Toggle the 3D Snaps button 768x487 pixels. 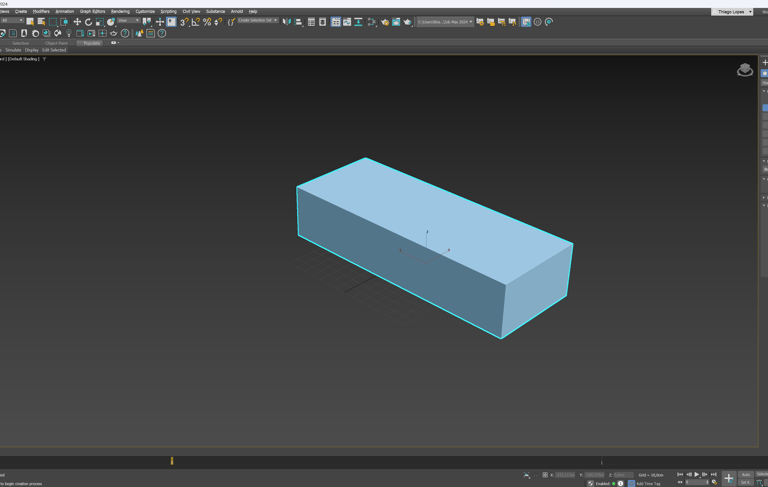pos(184,22)
